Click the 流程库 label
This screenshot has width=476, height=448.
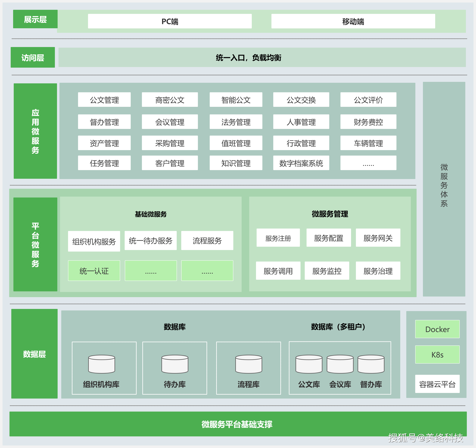(248, 384)
